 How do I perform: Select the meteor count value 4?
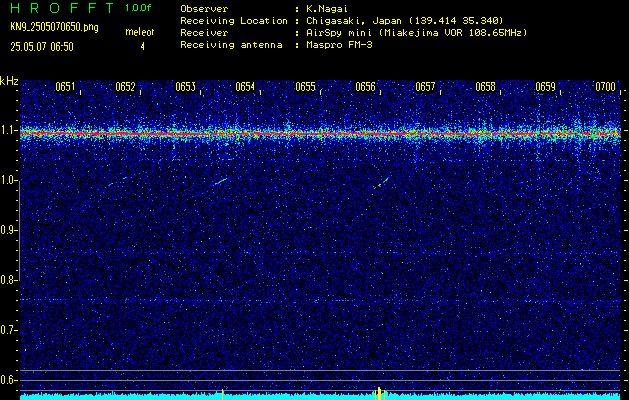pos(142,47)
